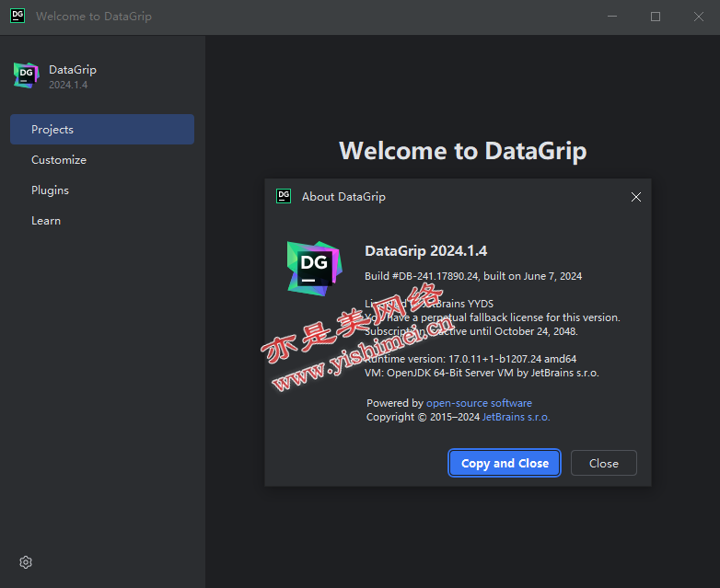720x588 pixels.
Task: Close the Welcome to DataGrip window
Action: click(x=699, y=17)
